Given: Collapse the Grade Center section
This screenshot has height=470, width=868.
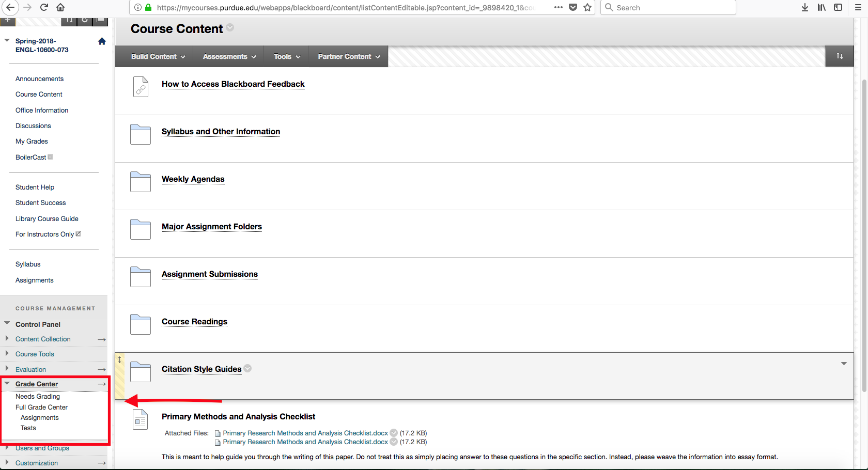Looking at the screenshot, I should coord(7,384).
